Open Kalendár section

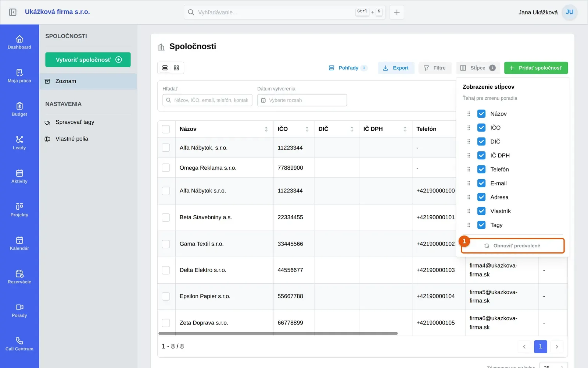pos(19,243)
